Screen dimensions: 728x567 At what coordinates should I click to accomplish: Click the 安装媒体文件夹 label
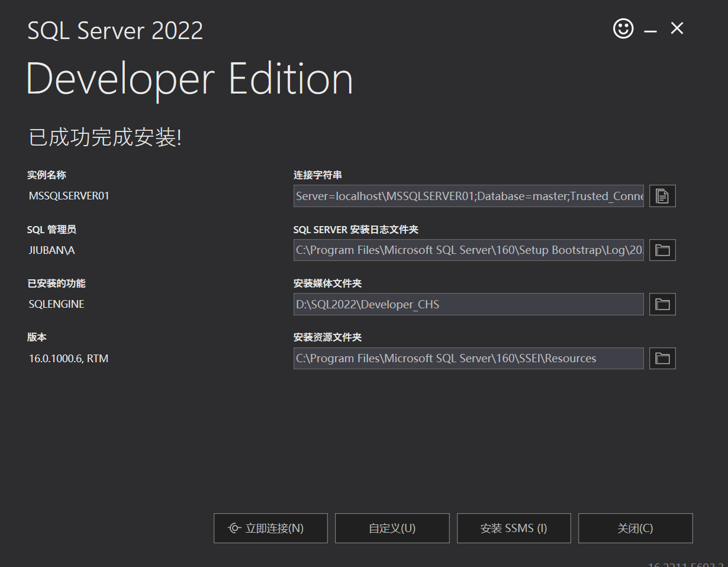click(327, 283)
